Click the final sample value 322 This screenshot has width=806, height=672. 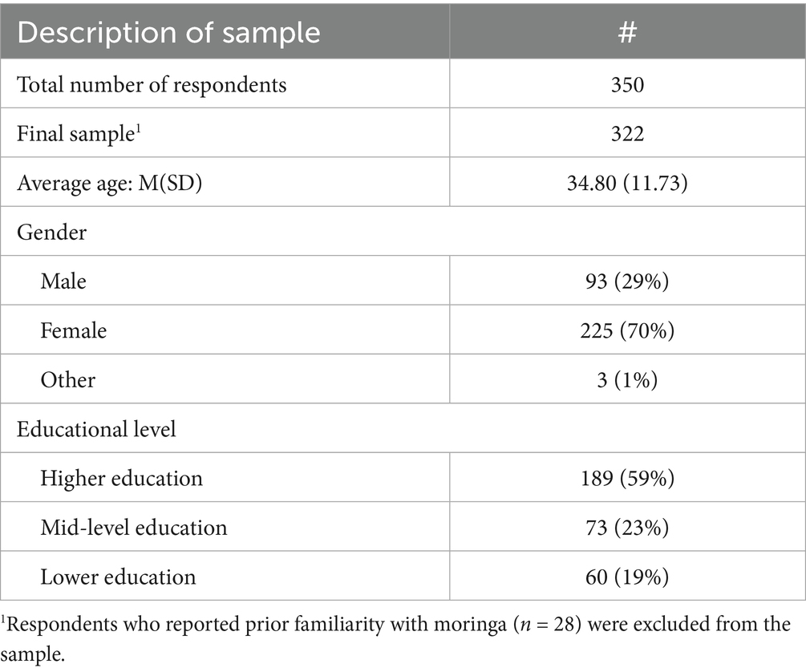tap(627, 134)
